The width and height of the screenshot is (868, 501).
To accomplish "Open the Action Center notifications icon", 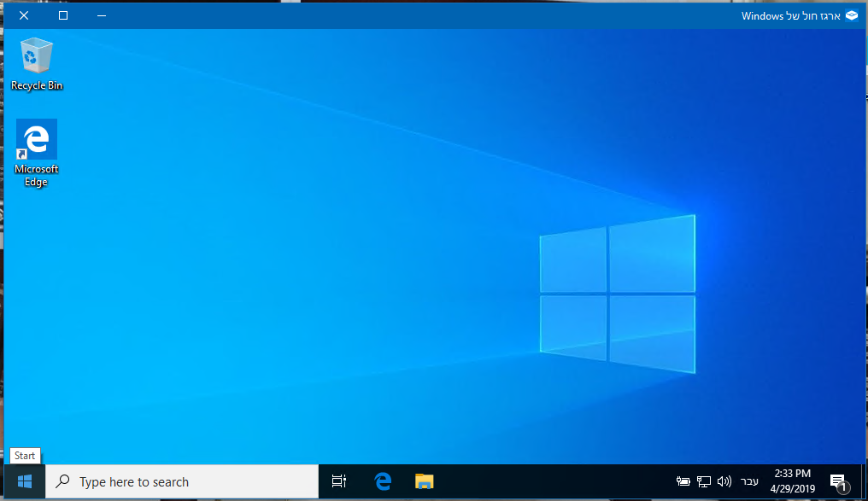I will (839, 482).
